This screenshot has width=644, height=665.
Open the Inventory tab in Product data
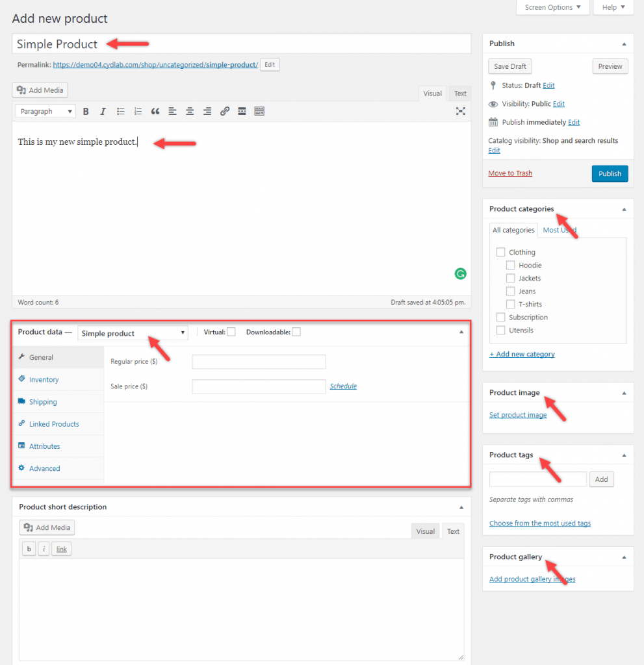[44, 379]
